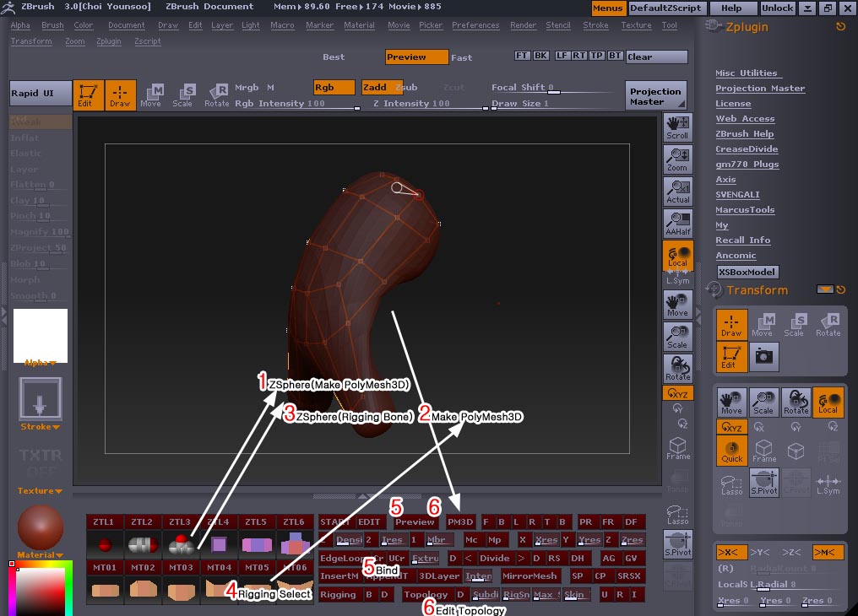Select the Zoom icon beside the canvas
The height and width of the screenshot is (616, 858).
tap(677, 159)
